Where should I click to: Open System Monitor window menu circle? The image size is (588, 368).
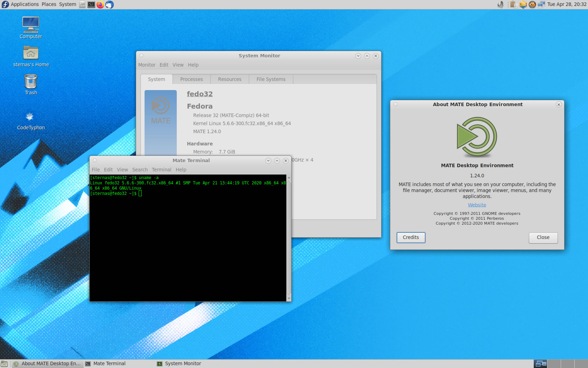(141, 55)
